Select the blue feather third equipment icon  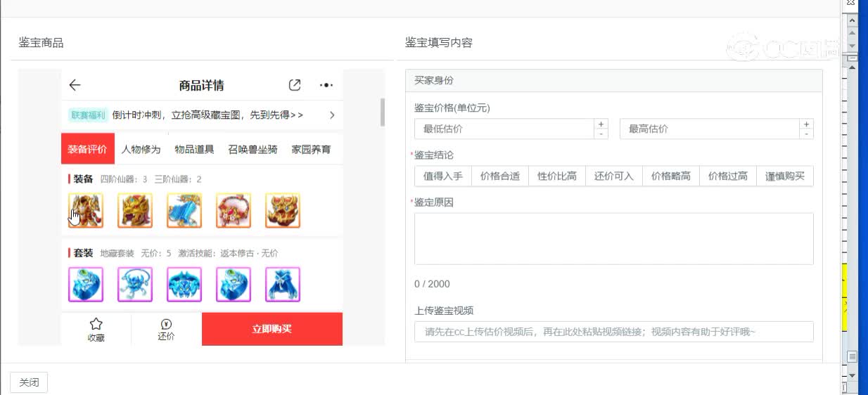tap(184, 210)
